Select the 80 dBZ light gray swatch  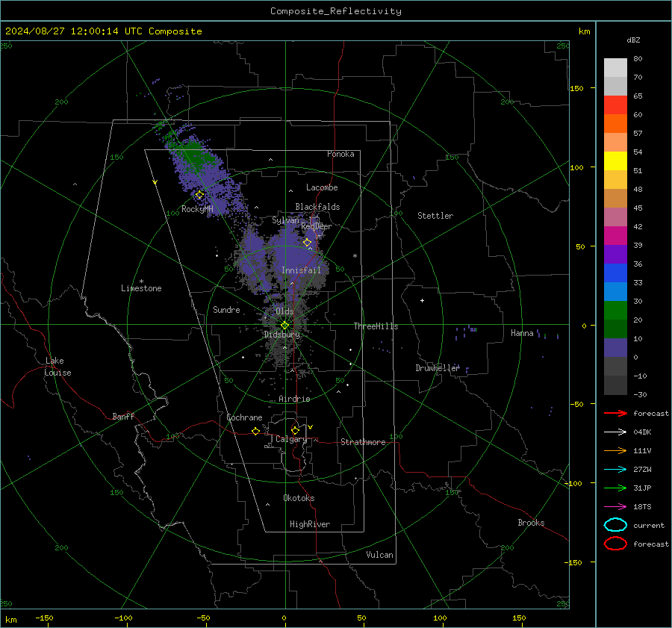pos(615,67)
